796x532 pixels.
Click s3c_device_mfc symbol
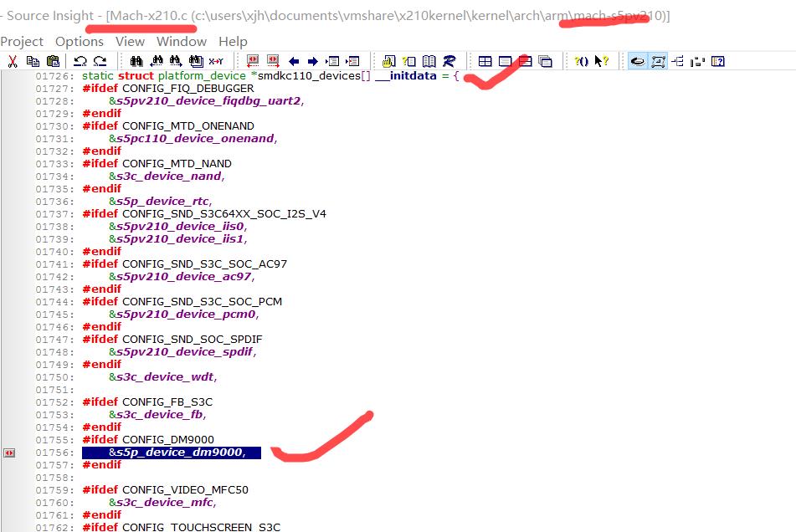(x=165, y=503)
